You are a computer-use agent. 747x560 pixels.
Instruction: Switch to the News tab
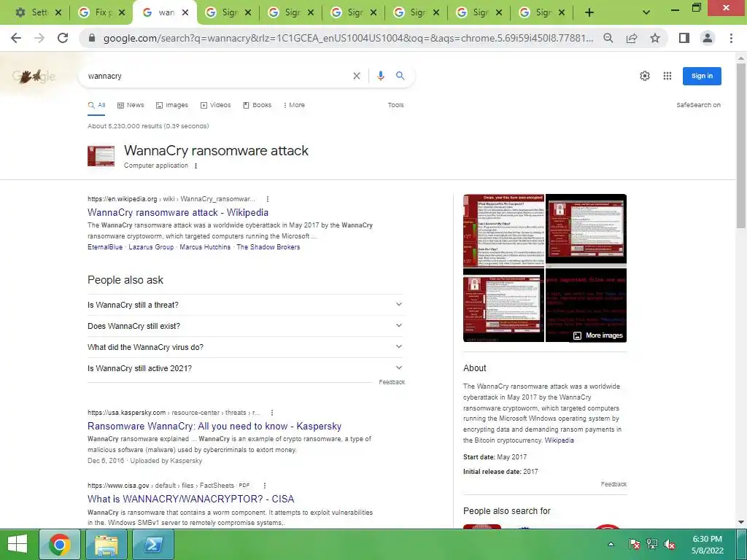[x=131, y=105]
